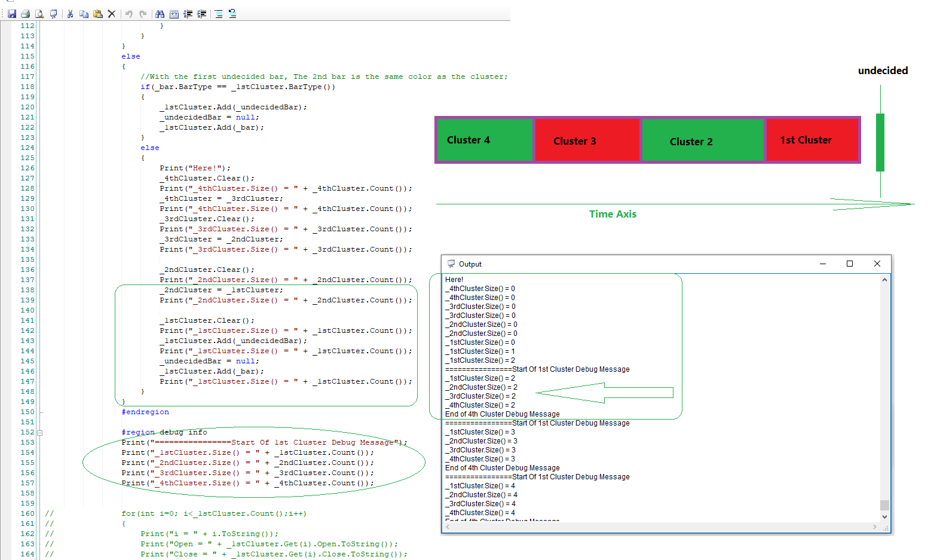937x560 pixels.
Task: Undo the last edit
Action: (x=128, y=14)
